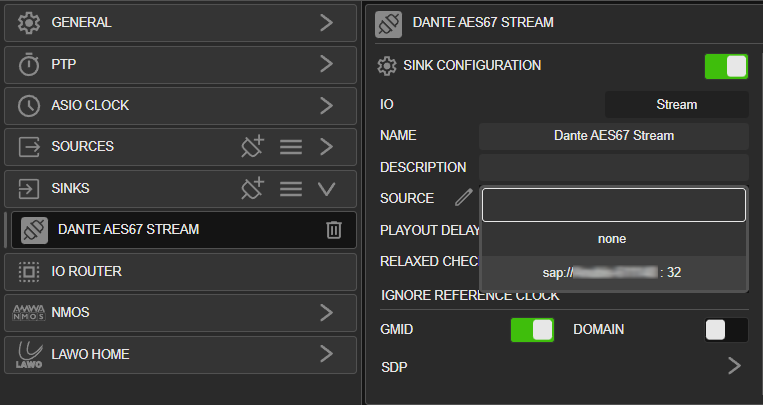The width and height of the screenshot is (763, 405).
Task: Expand the SDP section arrow
Action: 734,366
